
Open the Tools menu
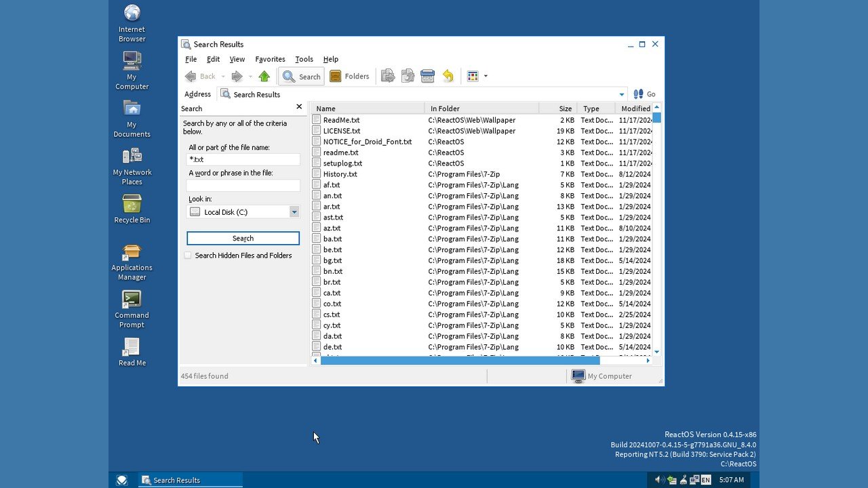[304, 59]
